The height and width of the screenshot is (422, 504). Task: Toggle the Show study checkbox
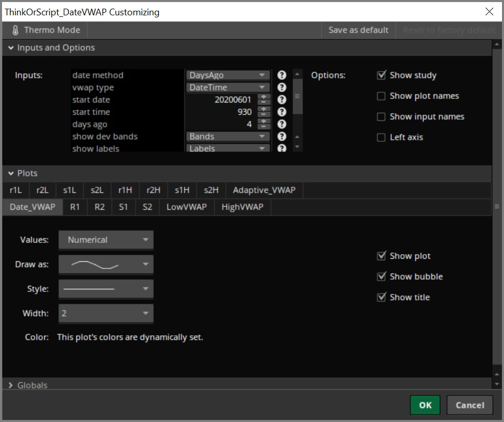tap(381, 75)
